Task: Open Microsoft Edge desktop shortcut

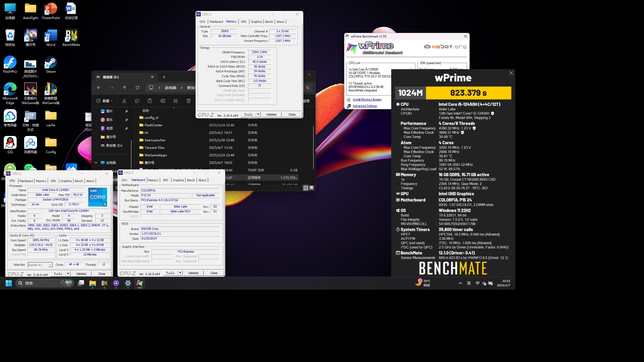Action: [10, 93]
